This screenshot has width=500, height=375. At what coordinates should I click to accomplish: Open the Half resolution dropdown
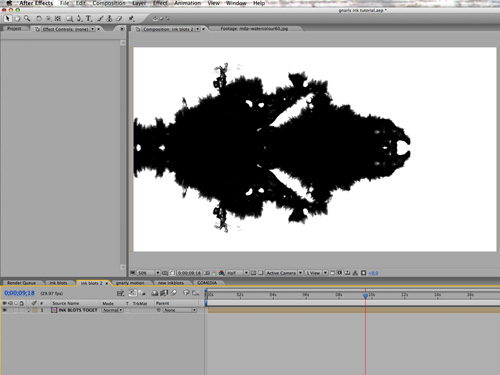pos(237,273)
